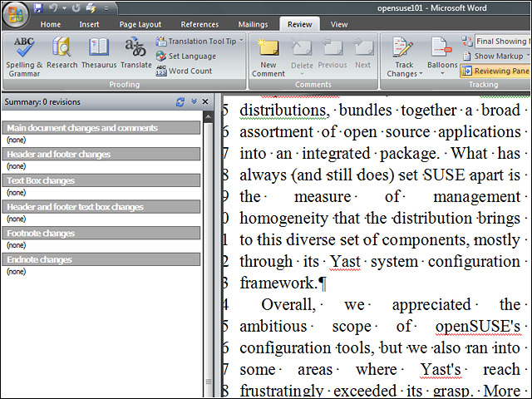
Task: Click the Set Language globe icon
Action: [x=160, y=56]
